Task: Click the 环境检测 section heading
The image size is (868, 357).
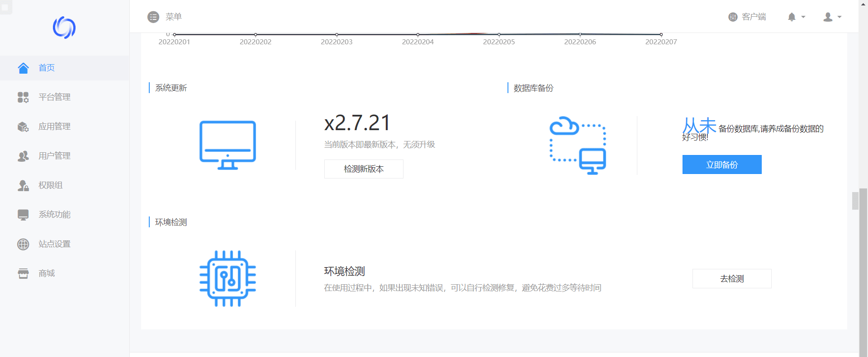Action: (171, 222)
